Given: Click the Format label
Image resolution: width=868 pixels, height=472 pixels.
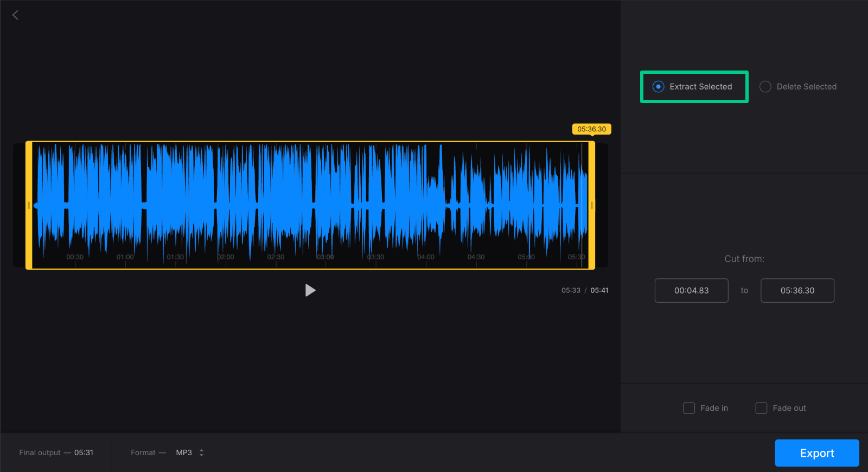Looking at the screenshot, I should click(143, 452).
